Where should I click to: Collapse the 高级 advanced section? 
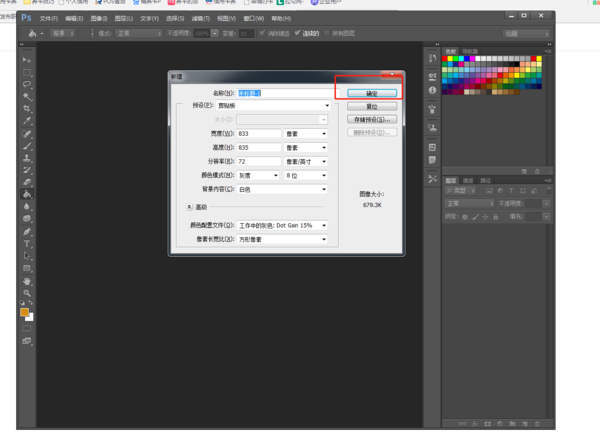tap(189, 207)
